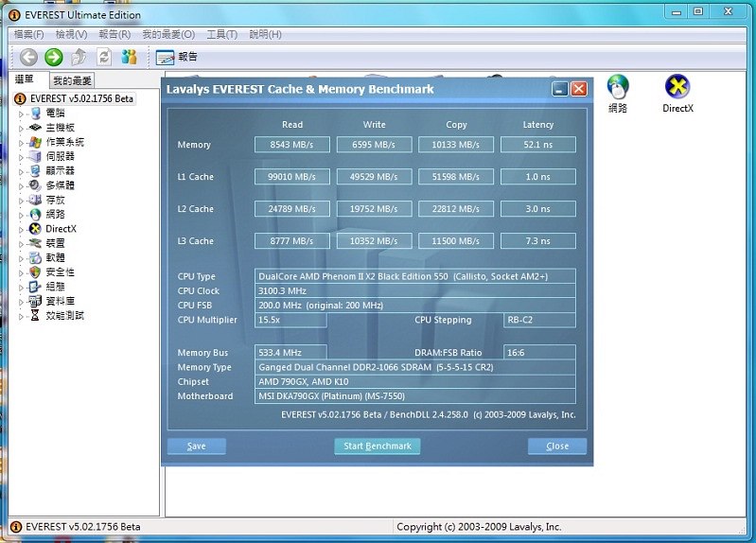Click the users toolbar icon

(129, 57)
